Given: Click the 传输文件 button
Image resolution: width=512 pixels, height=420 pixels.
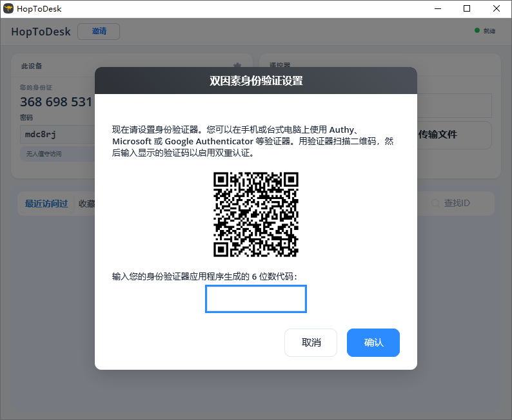Looking at the screenshot, I should [438, 135].
